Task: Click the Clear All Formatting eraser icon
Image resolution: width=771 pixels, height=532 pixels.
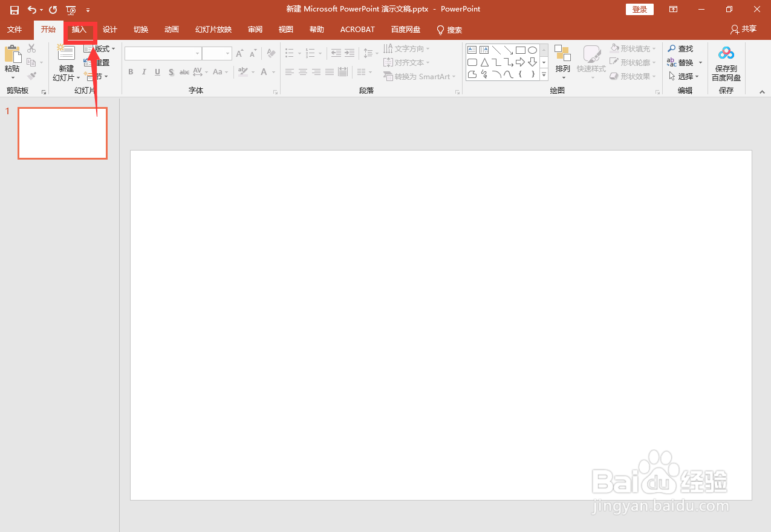Action: (x=271, y=54)
